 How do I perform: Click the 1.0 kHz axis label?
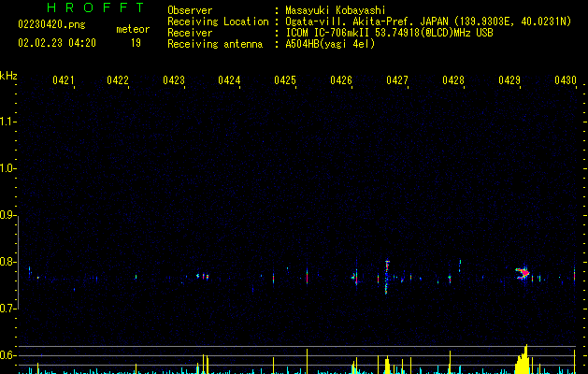click(x=7, y=168)
